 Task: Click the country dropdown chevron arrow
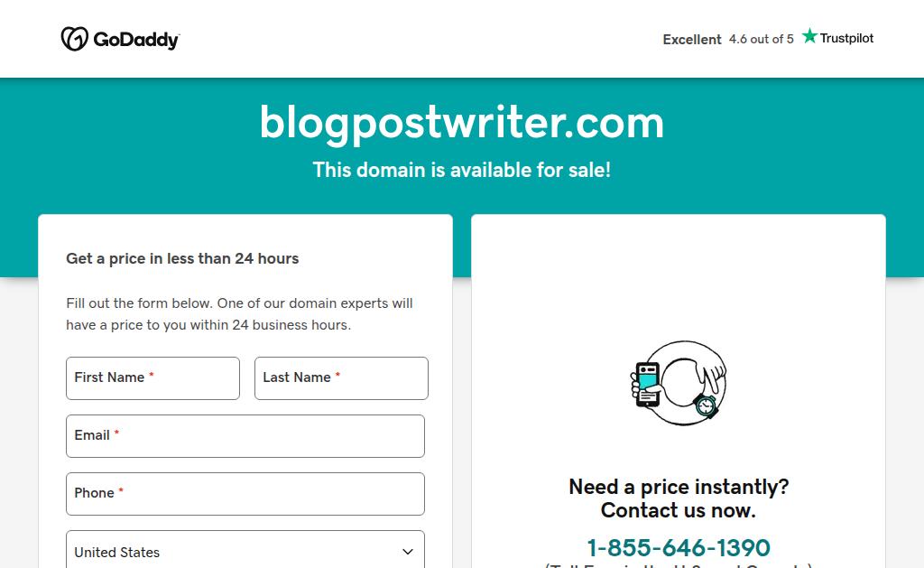(407, 552)
